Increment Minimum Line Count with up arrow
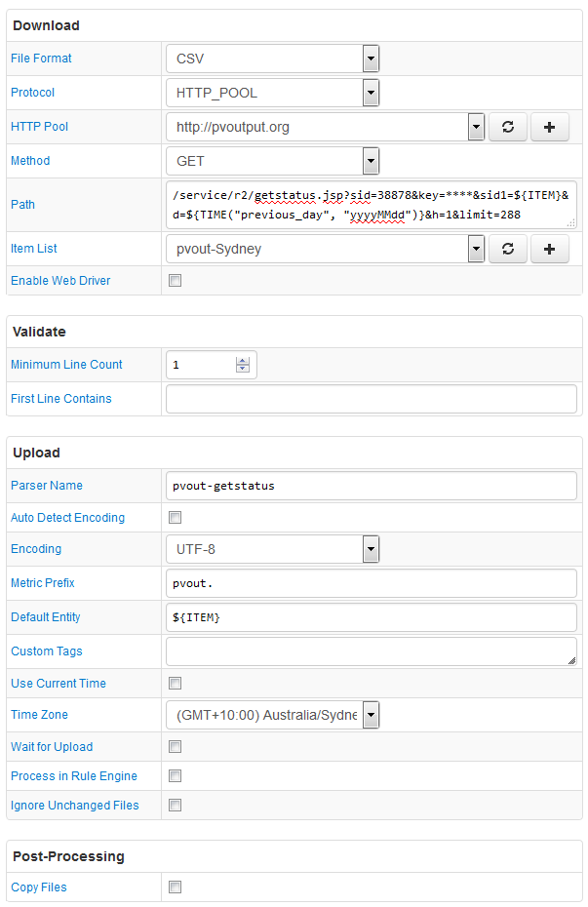Screen dimensions: 588x907 (x=243, y=361)
